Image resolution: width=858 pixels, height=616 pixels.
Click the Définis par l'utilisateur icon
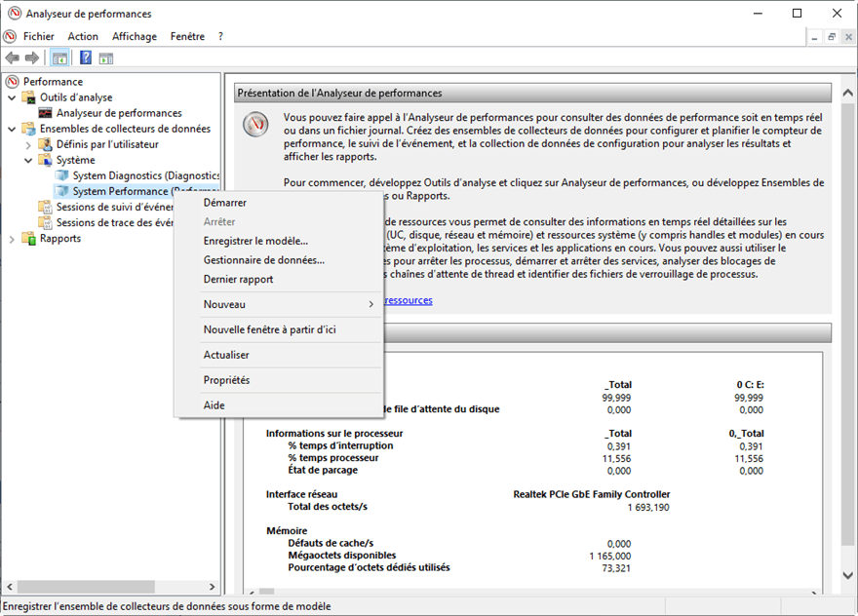point(45,144)
